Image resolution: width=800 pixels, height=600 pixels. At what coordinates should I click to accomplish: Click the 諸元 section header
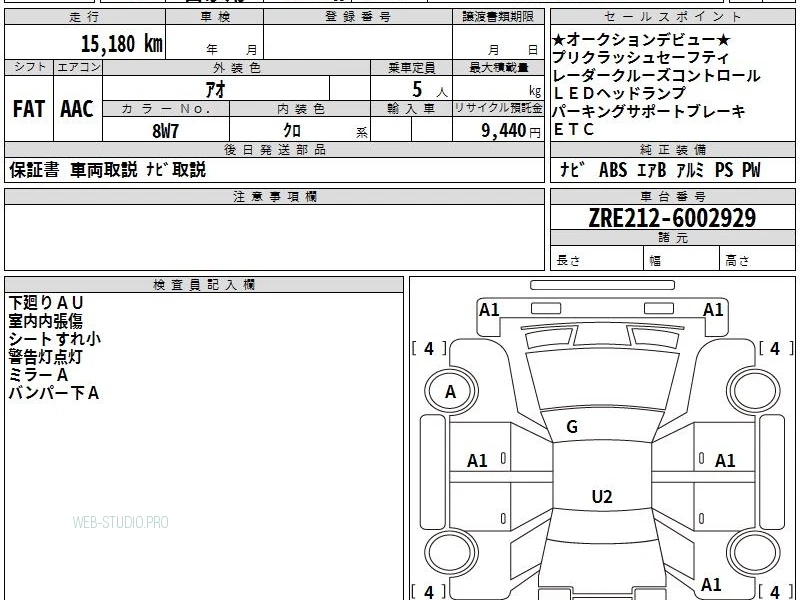[672, 237]
